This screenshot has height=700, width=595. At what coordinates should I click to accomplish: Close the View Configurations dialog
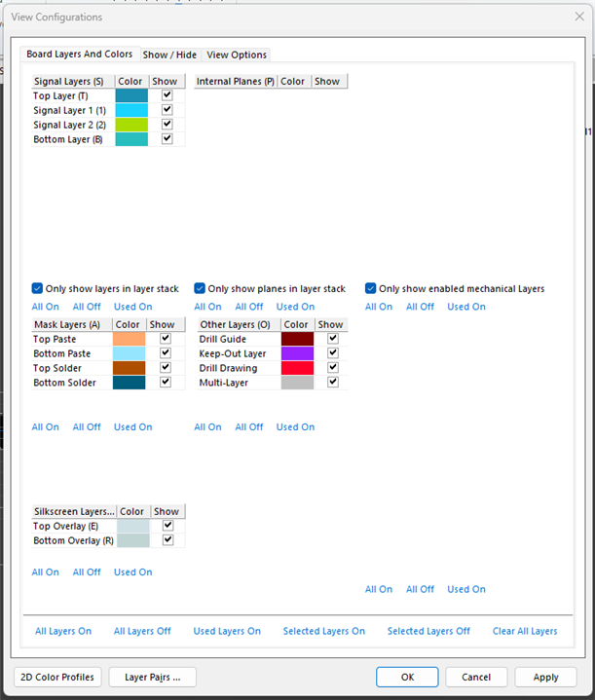(x=579, y=17)
